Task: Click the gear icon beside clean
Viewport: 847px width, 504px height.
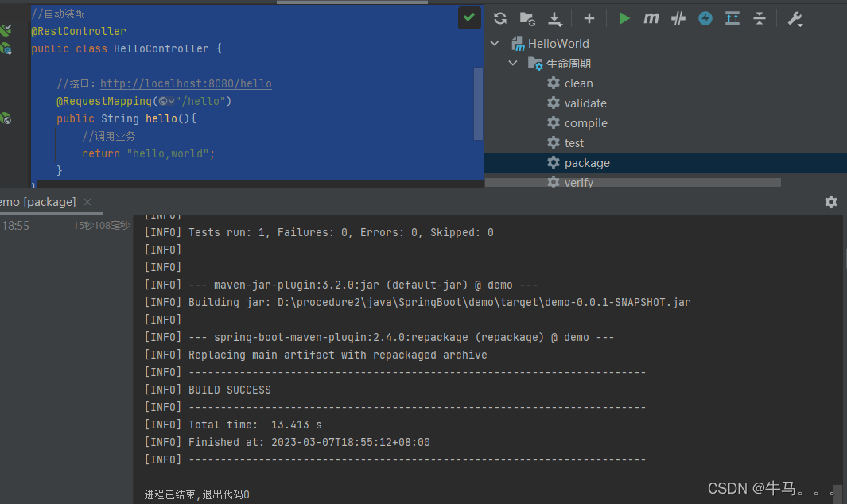Action: coord(554,83)
